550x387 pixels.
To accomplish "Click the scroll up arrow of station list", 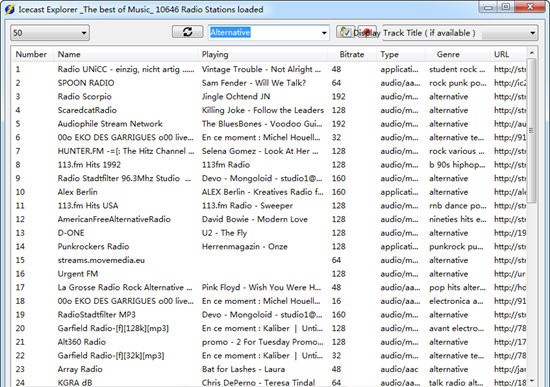I will coord(532,53).
